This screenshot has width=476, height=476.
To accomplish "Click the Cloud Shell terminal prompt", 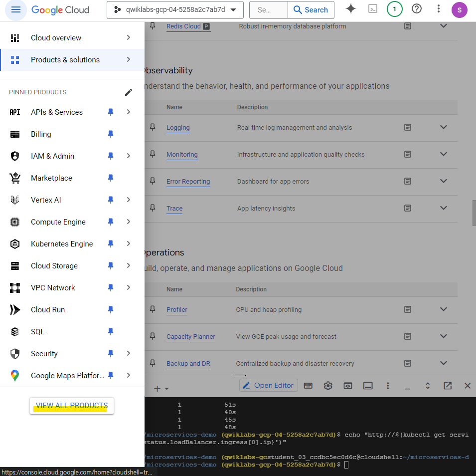I will click(x=346, y=465).
